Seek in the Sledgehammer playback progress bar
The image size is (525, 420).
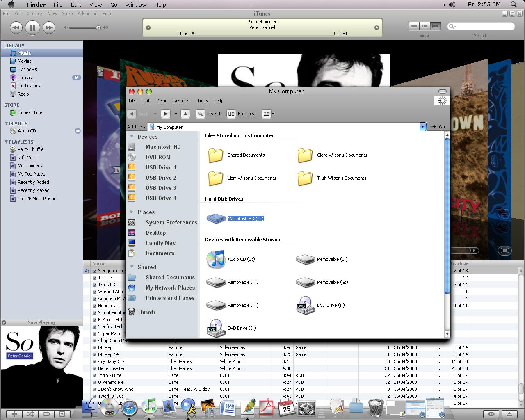coord(262,34)
